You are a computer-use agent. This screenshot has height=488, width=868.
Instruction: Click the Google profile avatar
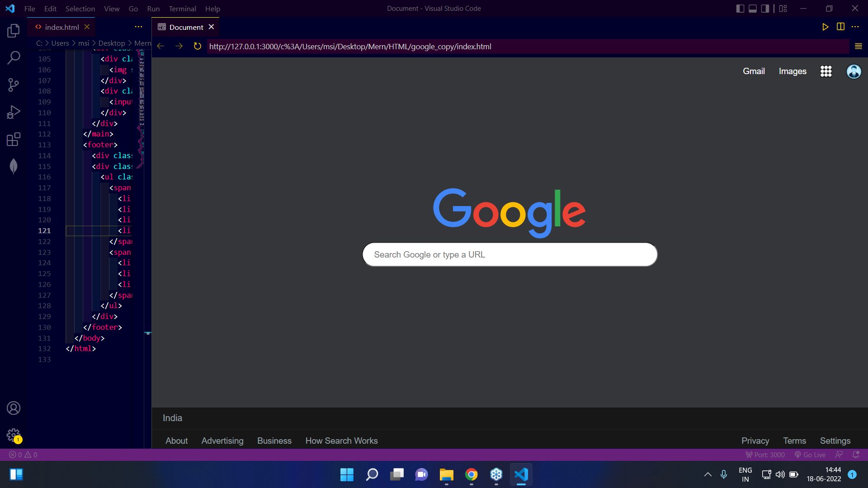[x=854, y=71]
